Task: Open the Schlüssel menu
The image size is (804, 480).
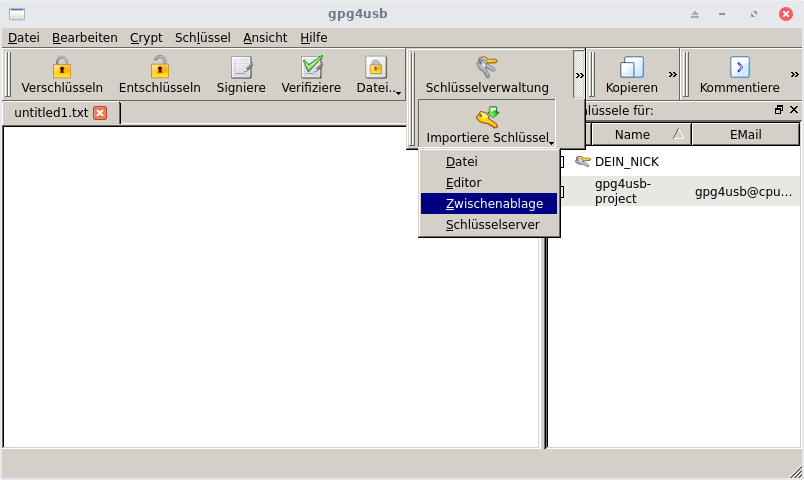Action: coord(203,38)
